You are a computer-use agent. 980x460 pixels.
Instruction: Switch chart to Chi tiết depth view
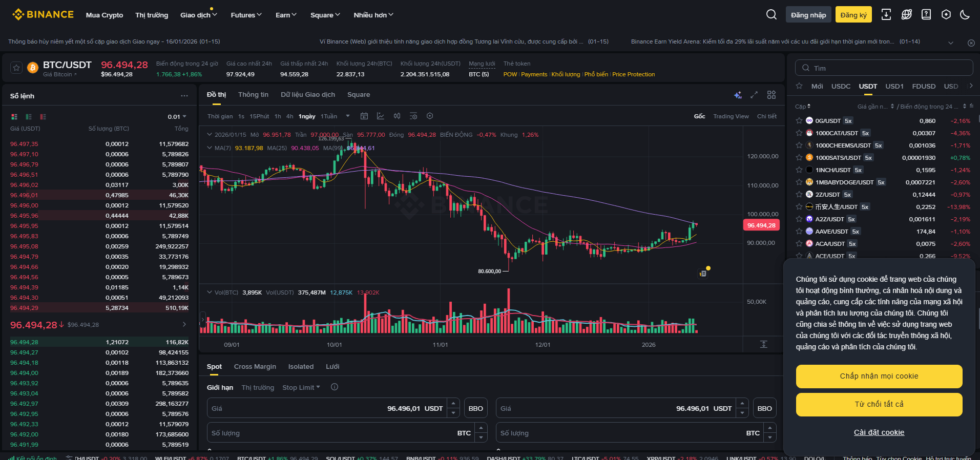767,116
